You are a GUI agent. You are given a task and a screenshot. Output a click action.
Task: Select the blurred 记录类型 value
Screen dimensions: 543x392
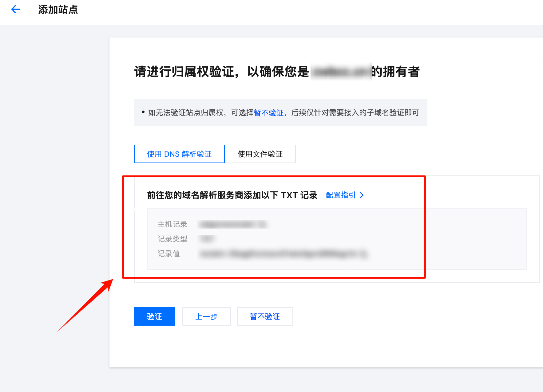(x=207, y=239)
